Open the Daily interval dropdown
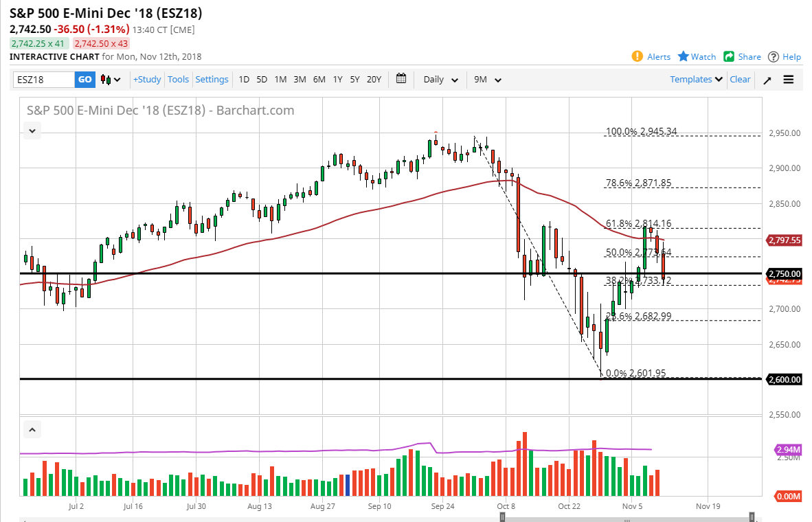812x522 pixels. pos(440,79)
